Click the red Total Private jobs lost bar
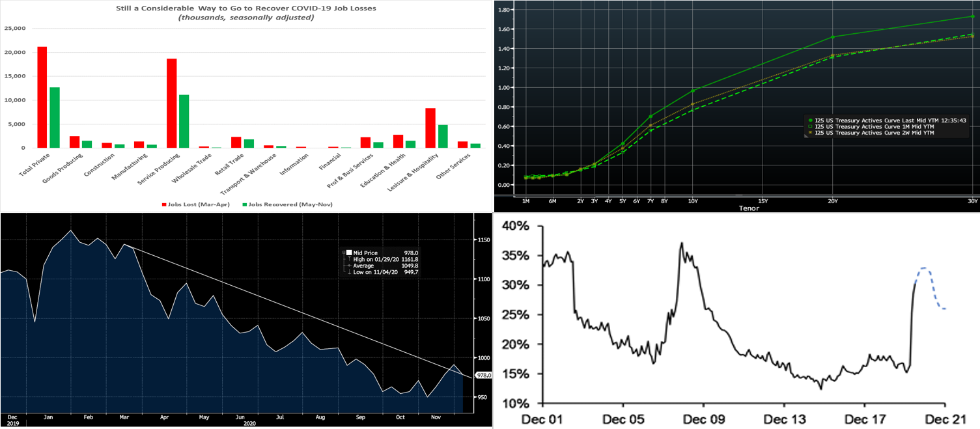The height and width of the screenshot is (429, 980). pos(42,97)
